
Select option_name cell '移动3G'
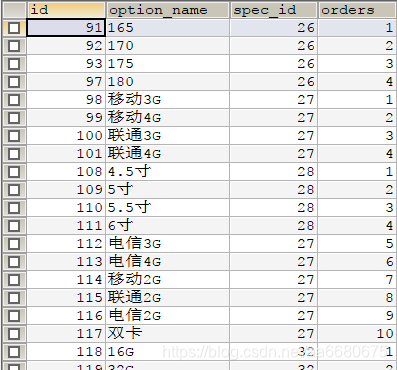168,100
